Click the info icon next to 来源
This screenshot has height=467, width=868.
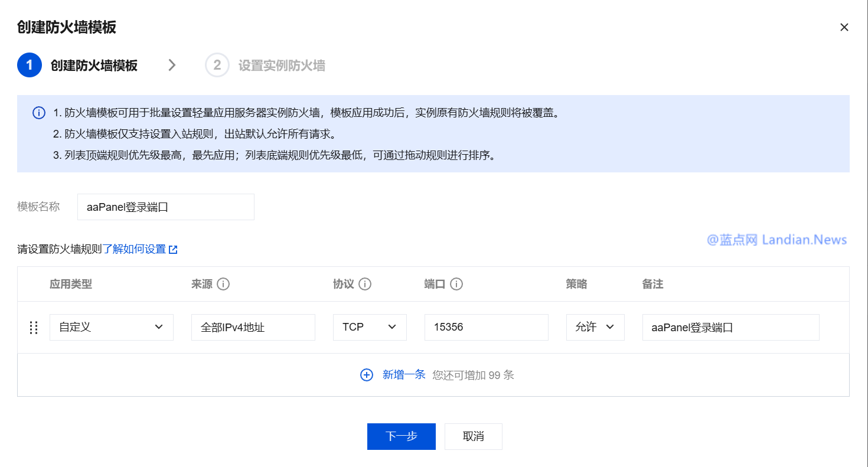[x=223, y=284]
